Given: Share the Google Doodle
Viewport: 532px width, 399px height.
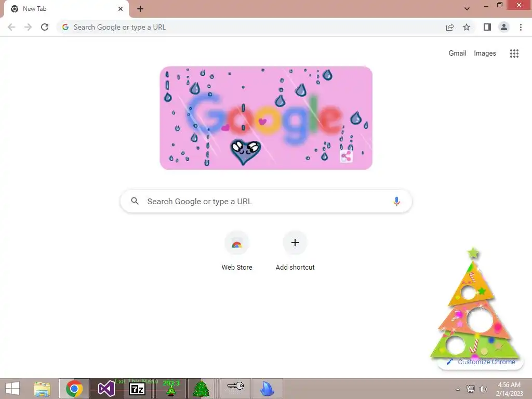Looking at the screenshot, I should tap(346, 156).
